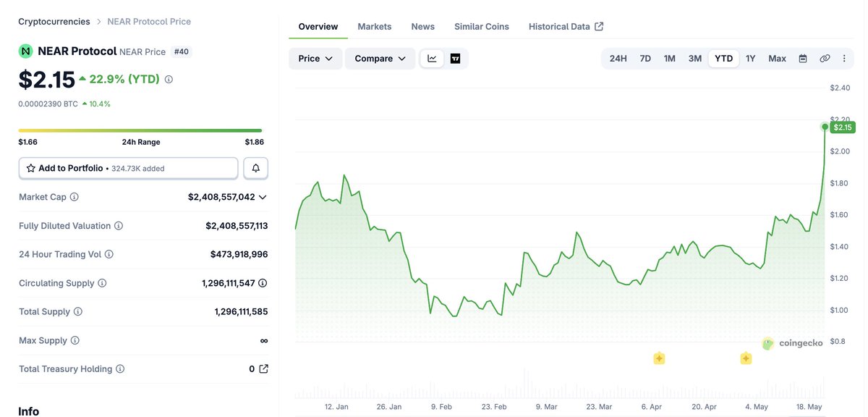Viewport: 868px width, 417px height.
Task: Click the Total Supply info icon
Action: [78, 312]
